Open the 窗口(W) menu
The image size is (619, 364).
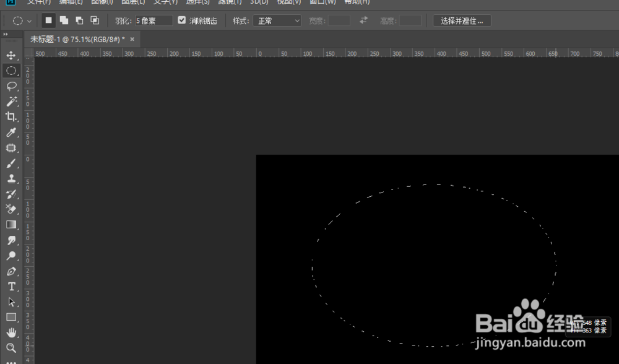tap(322, 2)
